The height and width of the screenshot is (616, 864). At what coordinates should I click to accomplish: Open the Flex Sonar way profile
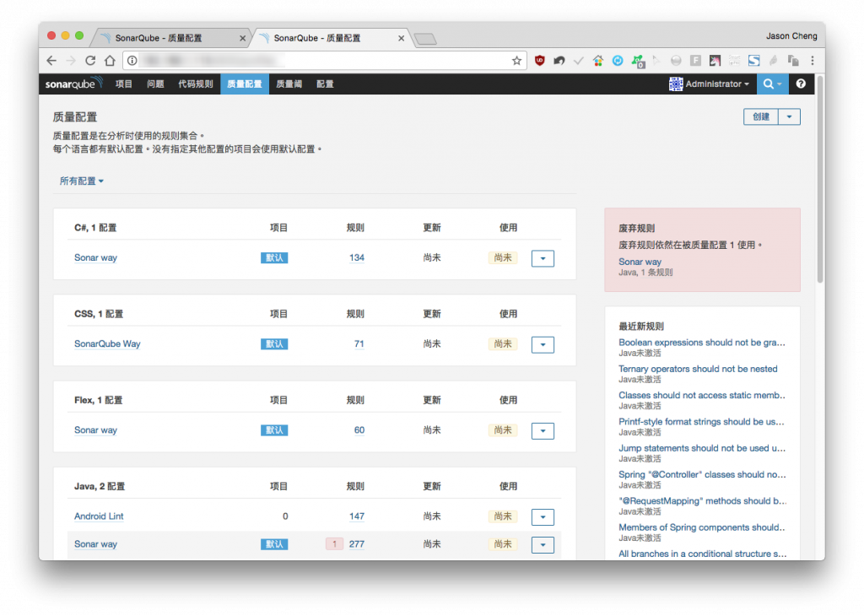click(x=95, y=430)
